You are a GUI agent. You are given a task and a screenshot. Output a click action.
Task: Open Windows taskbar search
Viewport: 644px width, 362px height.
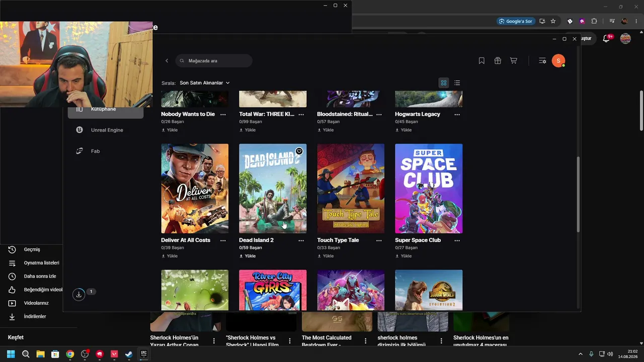pos(26,354)
